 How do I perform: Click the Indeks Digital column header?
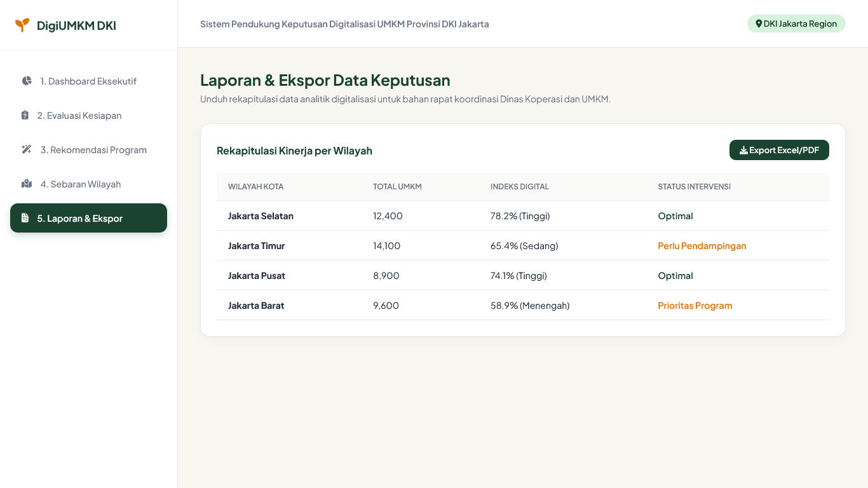click(x=519, y=187)
